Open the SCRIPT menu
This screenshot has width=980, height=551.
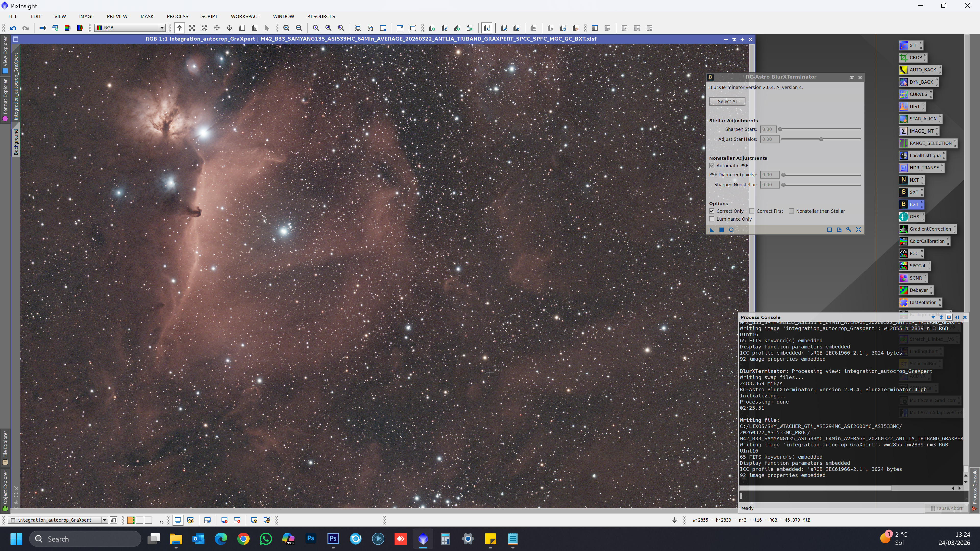[209, 16]
